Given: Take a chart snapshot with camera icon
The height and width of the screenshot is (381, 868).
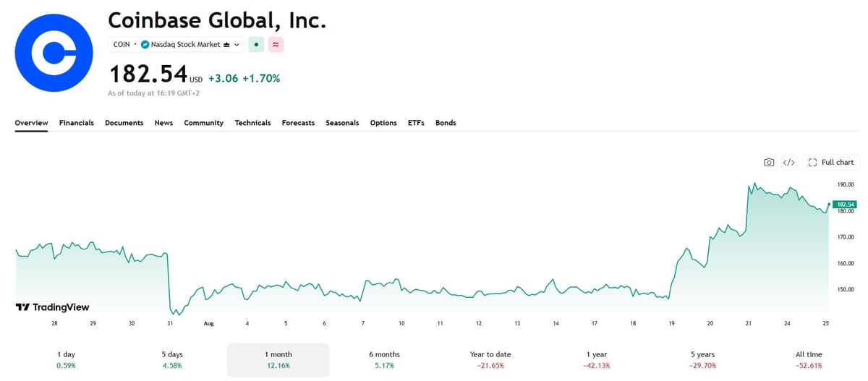Looking at the screenshot, I should [x=770, y=162].
